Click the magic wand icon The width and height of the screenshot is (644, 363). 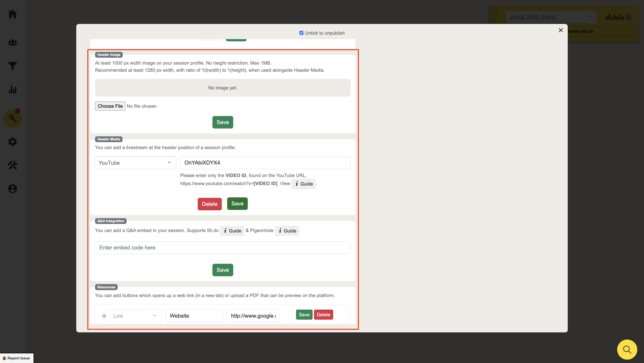(x=13, y=118)
